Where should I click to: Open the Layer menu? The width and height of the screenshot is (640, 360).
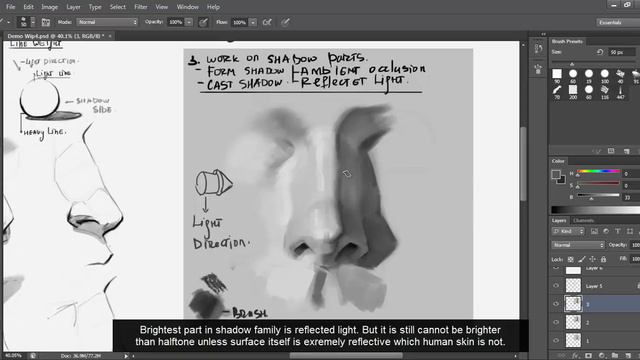(x=73, y=7)
